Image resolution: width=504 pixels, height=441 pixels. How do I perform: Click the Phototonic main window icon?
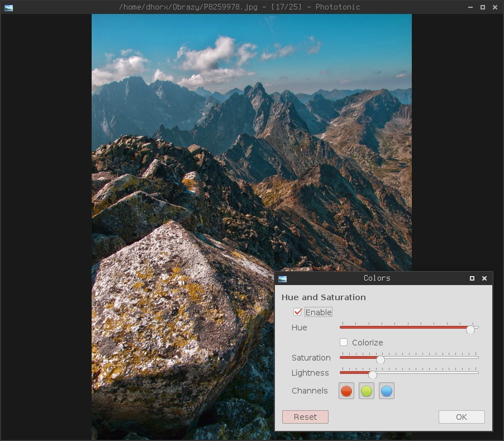(9, 8)
